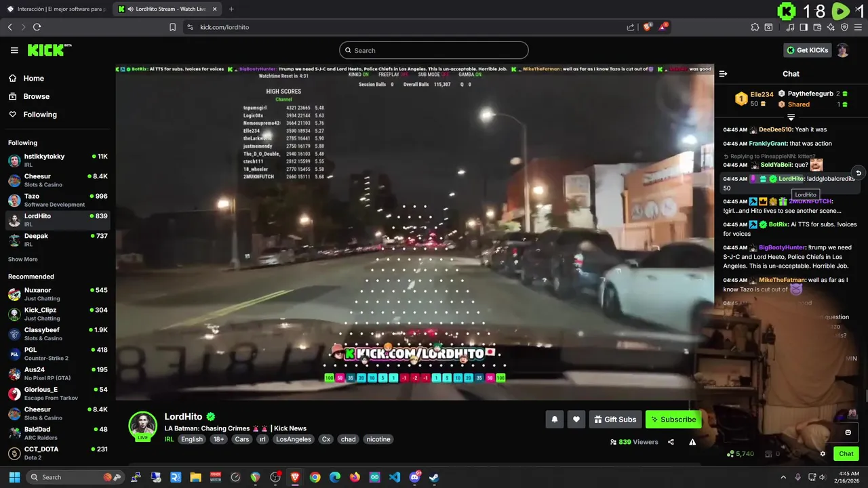Image resolution: width=868 pixels, height=488 pixels.
Task: Toggle follow heart for LordHito
Action: (x=576, y=420)
